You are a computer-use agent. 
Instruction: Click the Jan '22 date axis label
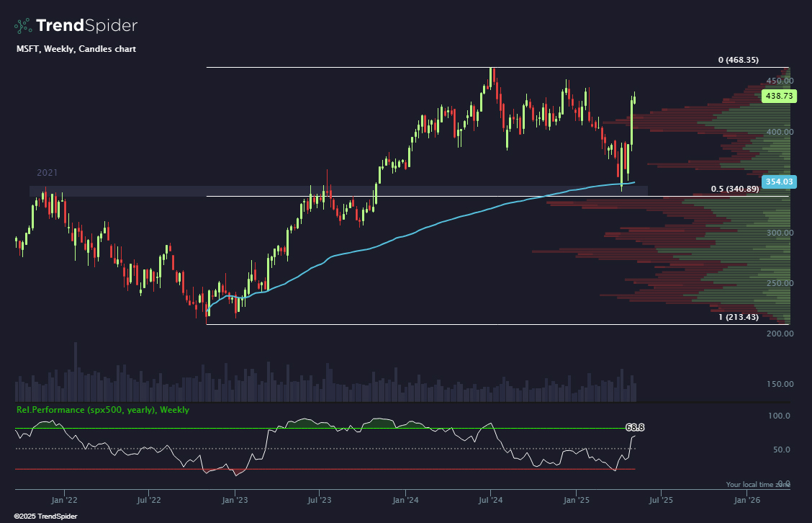pos(65,500)
